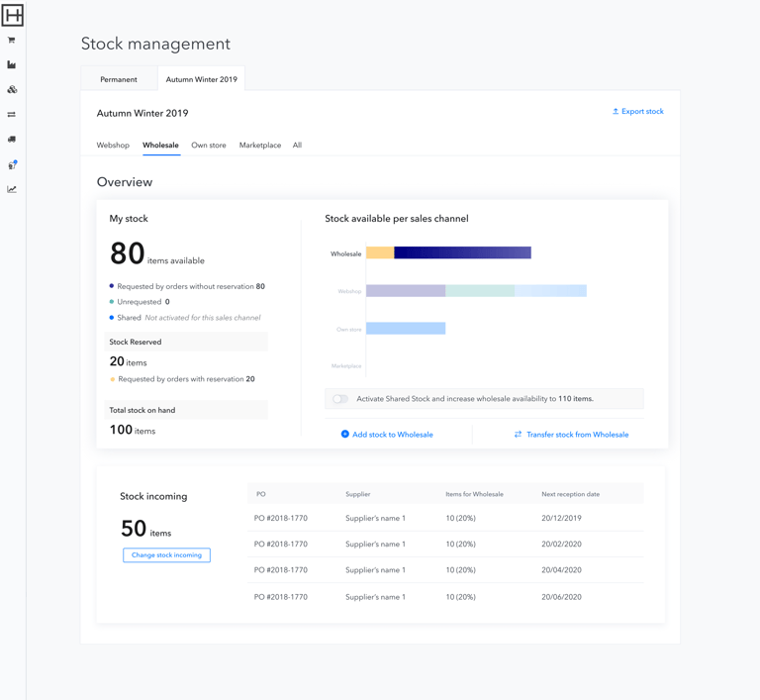
Task: Enable the Activate Shared Stock toggle
Action: pyautogui.click(x=340, y=399)
